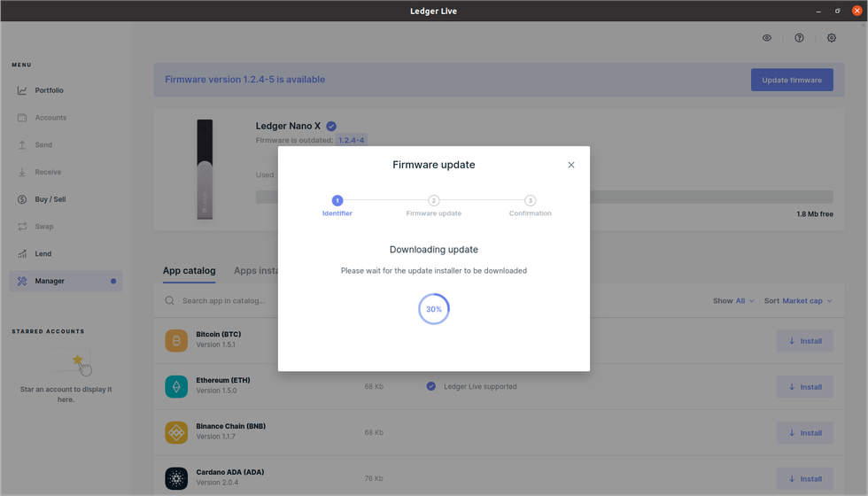Open Portfolio from the sidebar menu
The width and height of the screenshot is (868, 496).
pos(49,90)
